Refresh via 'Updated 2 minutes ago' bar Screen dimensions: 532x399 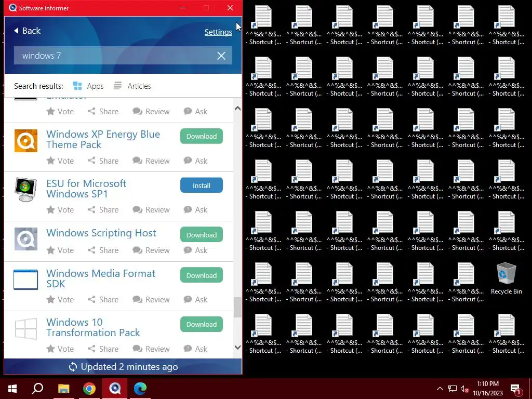tap(123, 367)
